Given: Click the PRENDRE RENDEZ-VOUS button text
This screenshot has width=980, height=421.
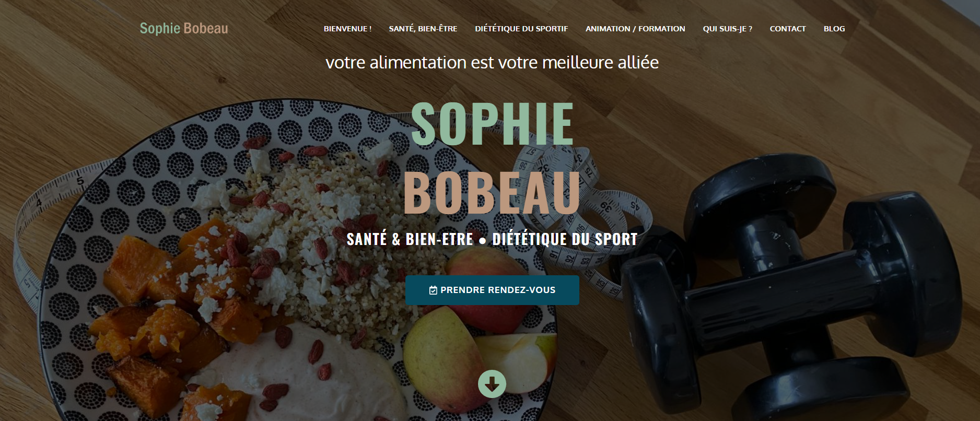Looking at the screenshot, I should click(498, 290).
